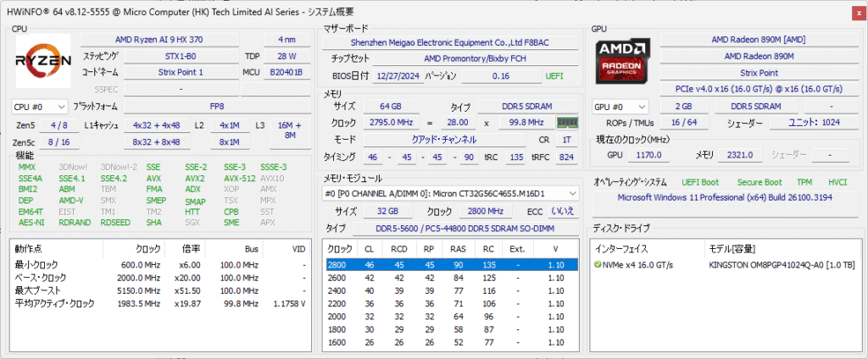Click the 動作点 column header

[x=57, y=249]
